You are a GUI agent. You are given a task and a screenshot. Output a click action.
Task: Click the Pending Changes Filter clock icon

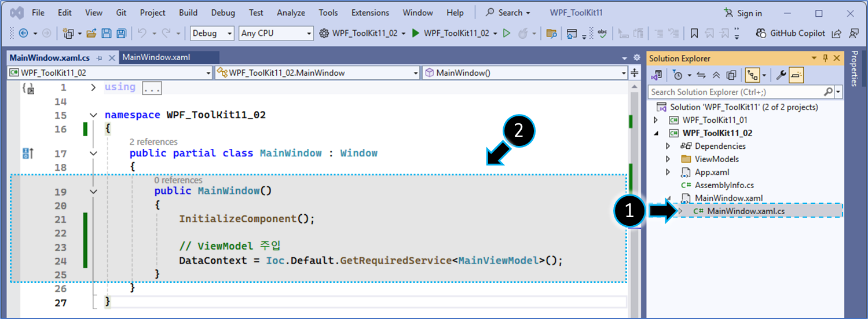pos(678,75)
